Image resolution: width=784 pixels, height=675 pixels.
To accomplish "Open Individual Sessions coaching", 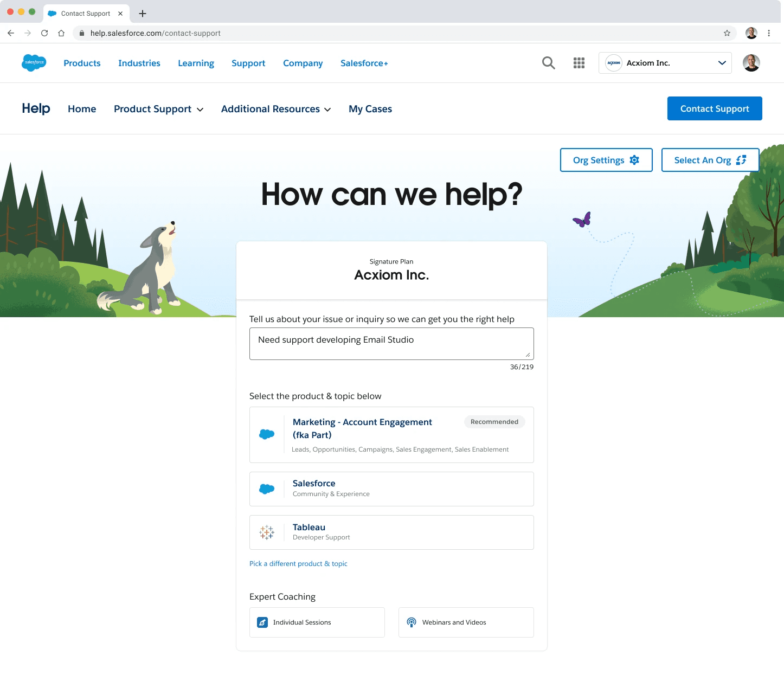I will click(x=317, y=622).
